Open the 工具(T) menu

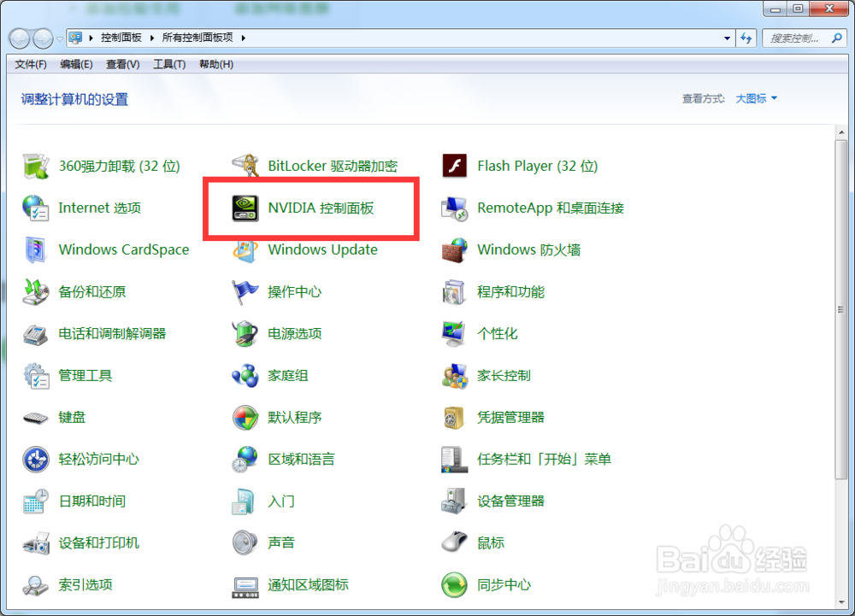(x=169, y=64)
